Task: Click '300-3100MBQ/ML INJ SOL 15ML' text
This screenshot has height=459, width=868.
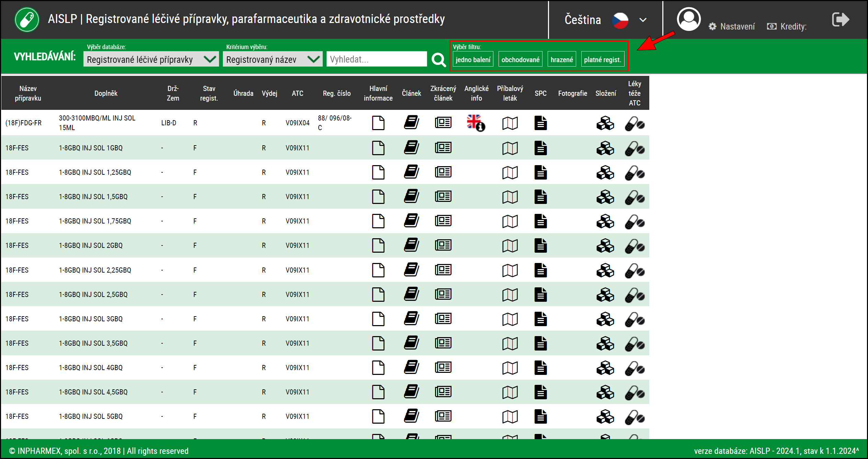Action: 97,123
